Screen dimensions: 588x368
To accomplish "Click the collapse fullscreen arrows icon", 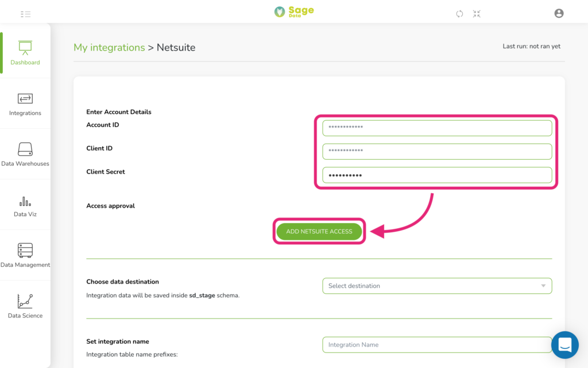I will pos(477,14).
